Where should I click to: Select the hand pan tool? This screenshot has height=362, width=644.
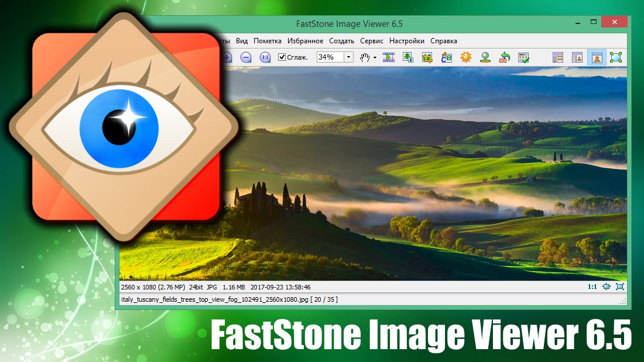(364, 57)
